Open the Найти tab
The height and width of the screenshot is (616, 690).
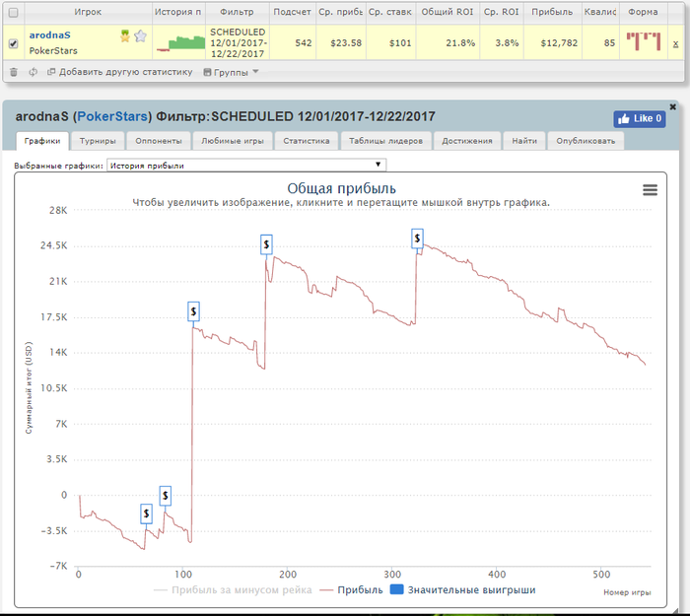pyautogui.click(x=524, y=141)
